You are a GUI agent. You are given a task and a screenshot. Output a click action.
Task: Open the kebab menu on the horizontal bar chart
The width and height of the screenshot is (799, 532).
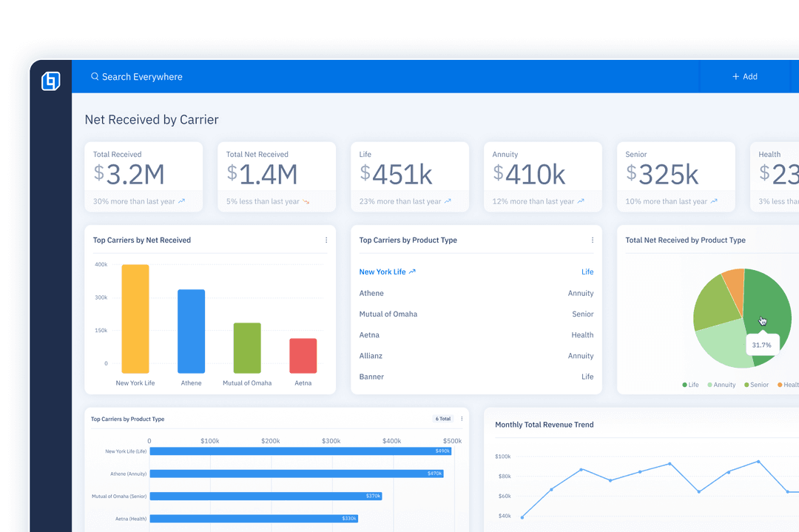460,419
